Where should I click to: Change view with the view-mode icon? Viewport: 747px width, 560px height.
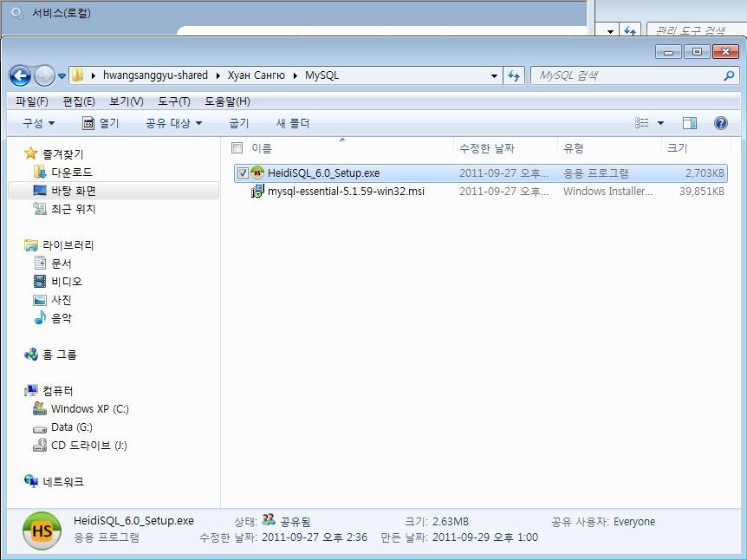(642, 123)
